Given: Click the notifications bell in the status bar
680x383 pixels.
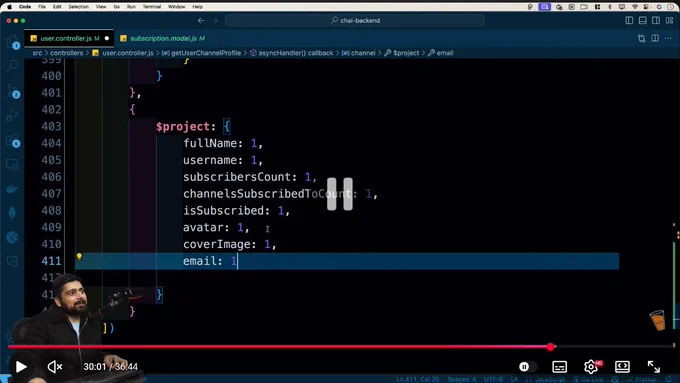Looking at the screenshot, I should pyautogui.click(x=668, y=379).
